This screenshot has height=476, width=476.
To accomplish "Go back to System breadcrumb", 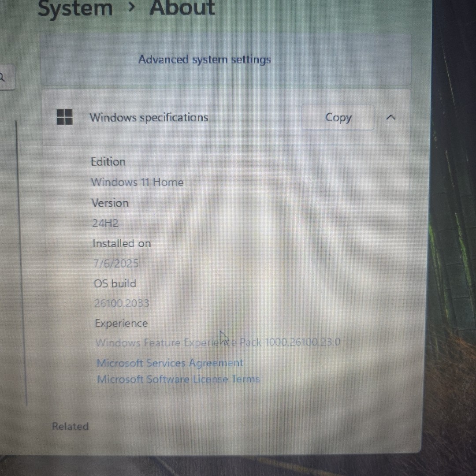I will [75, 8].
